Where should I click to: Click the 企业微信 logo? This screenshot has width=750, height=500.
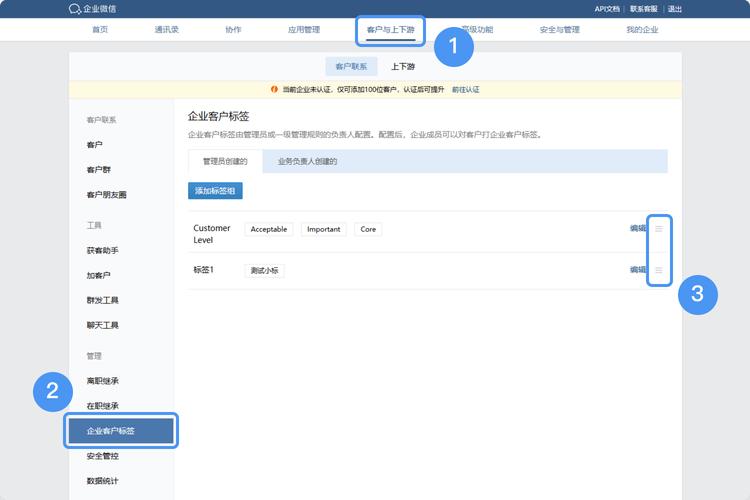click(92, 9)
